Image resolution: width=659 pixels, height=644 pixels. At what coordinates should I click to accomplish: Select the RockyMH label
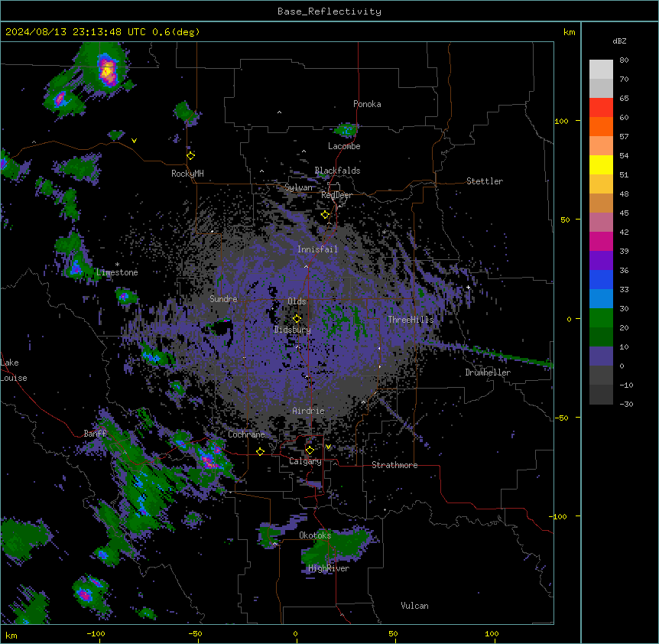point(187,174)
